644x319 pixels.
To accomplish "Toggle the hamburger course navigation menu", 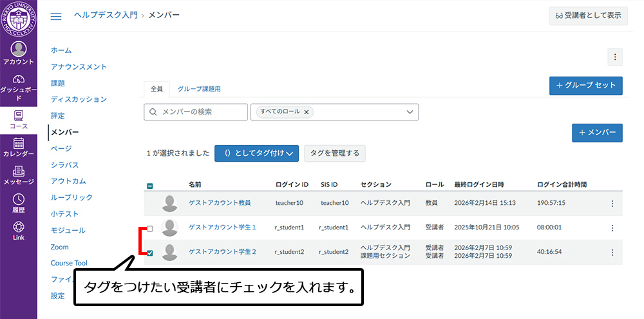I will pyautogui.click(x=56, y=16).
